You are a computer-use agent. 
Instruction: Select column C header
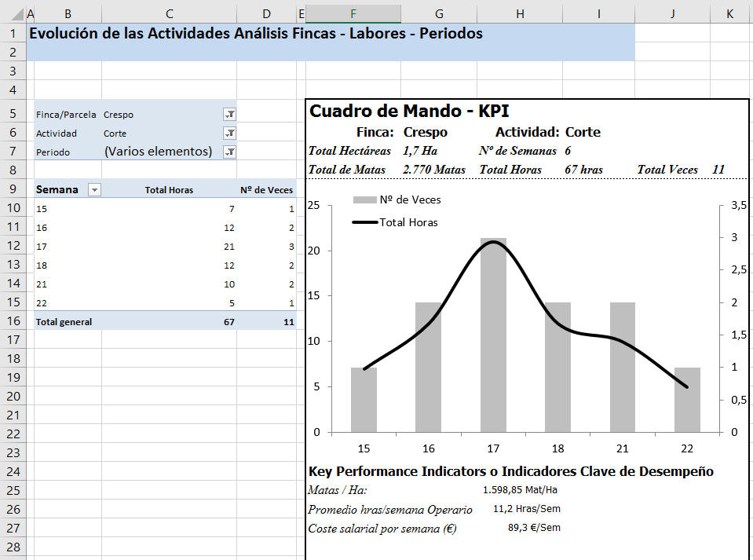[169, 13]
